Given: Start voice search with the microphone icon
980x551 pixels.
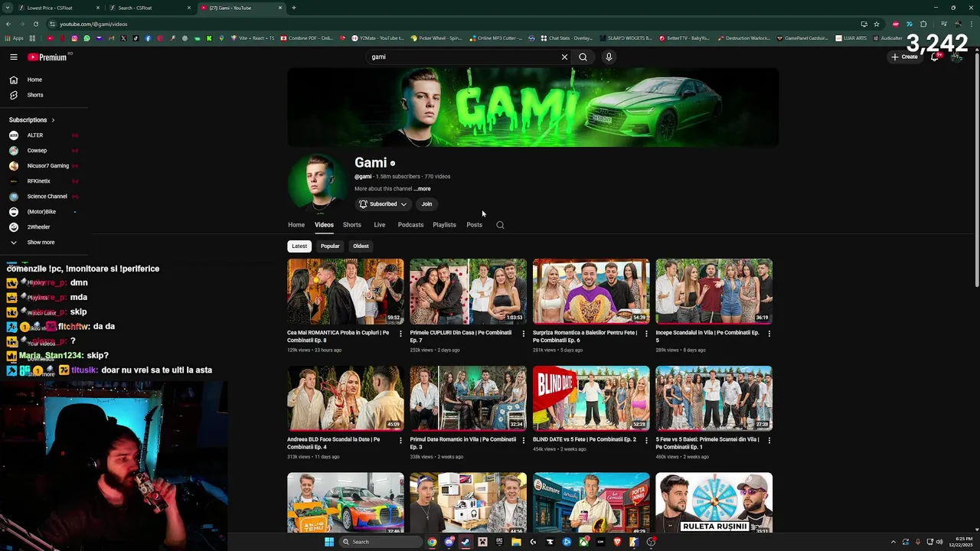Looking at the screenshot, I should tap(609, 57).
